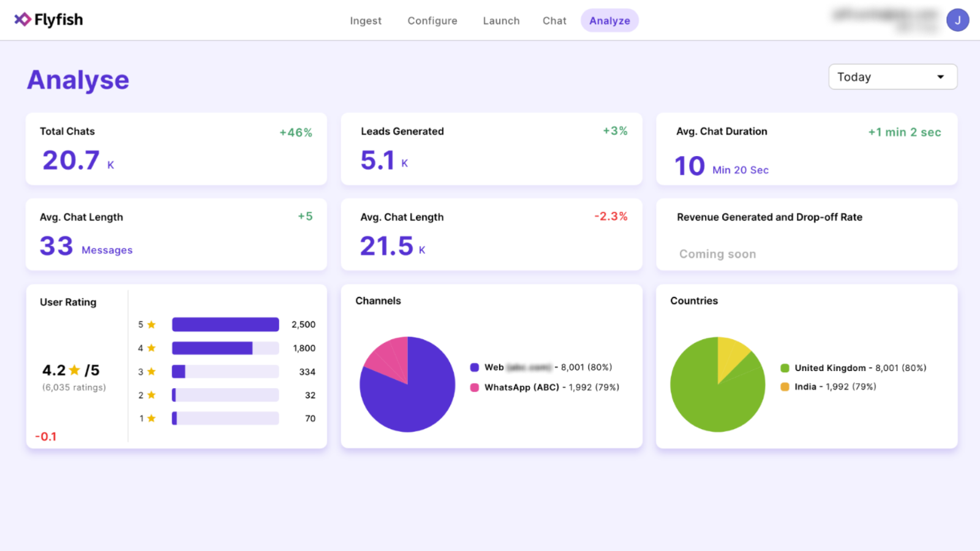Click the dropdown arrow next to Today
This screenshot has width=980, height=551.
coord(940,77)
